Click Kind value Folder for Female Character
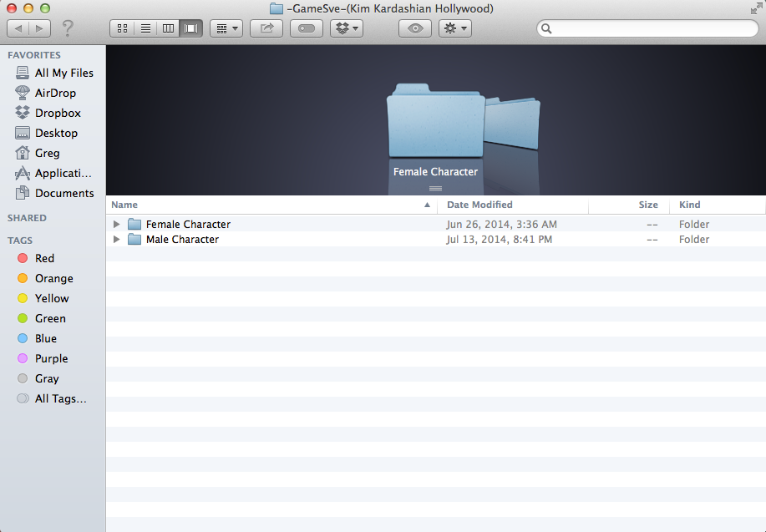 point(693,224)
